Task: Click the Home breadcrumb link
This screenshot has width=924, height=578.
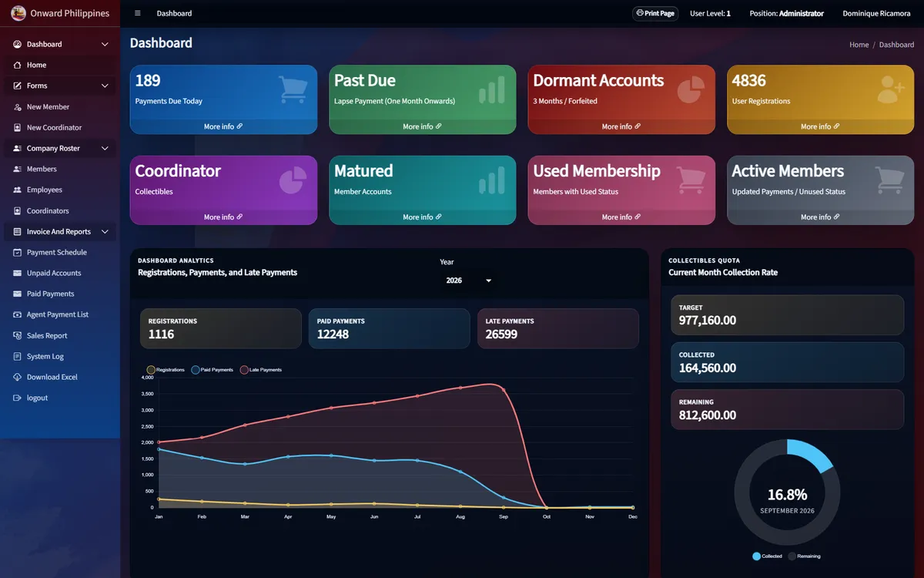Action: click(859, 45)
